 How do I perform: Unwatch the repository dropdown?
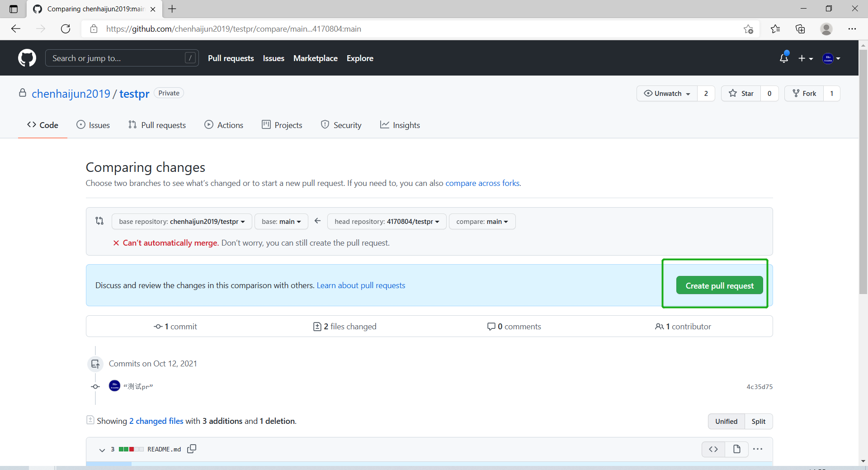[667, 94]
